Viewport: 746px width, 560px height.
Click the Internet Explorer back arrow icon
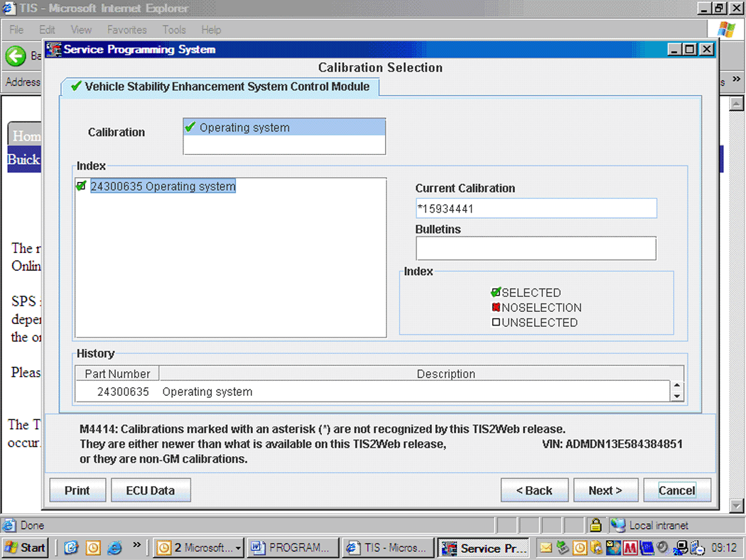16,55
